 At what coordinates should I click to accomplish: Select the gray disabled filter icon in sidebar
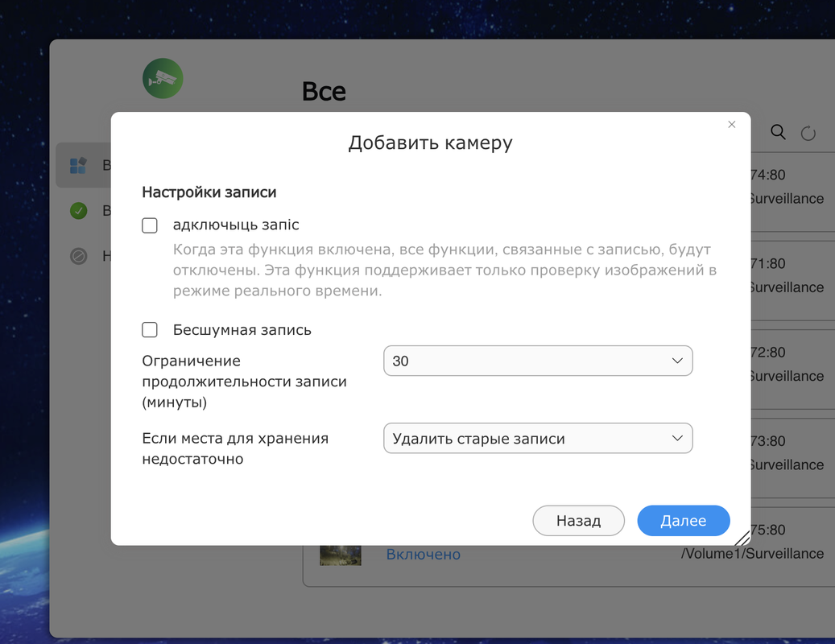(78, 257)
